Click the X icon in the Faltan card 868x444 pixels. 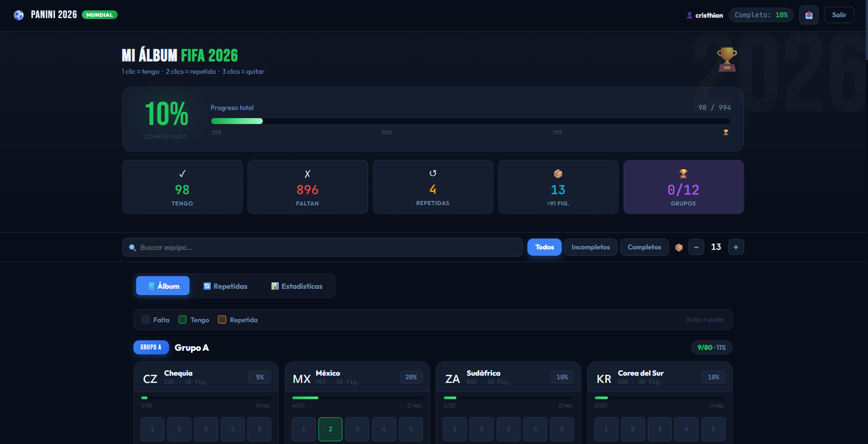pos(308,173)
